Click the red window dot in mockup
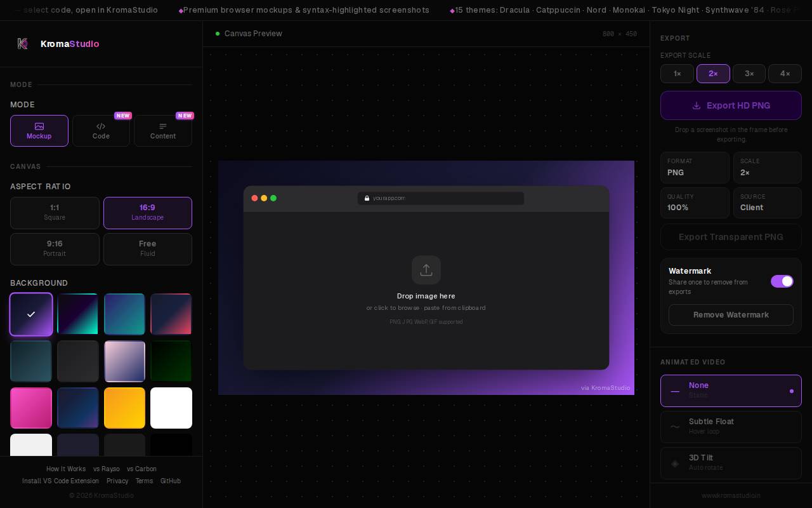812x508 pixels. pos(254,198)
